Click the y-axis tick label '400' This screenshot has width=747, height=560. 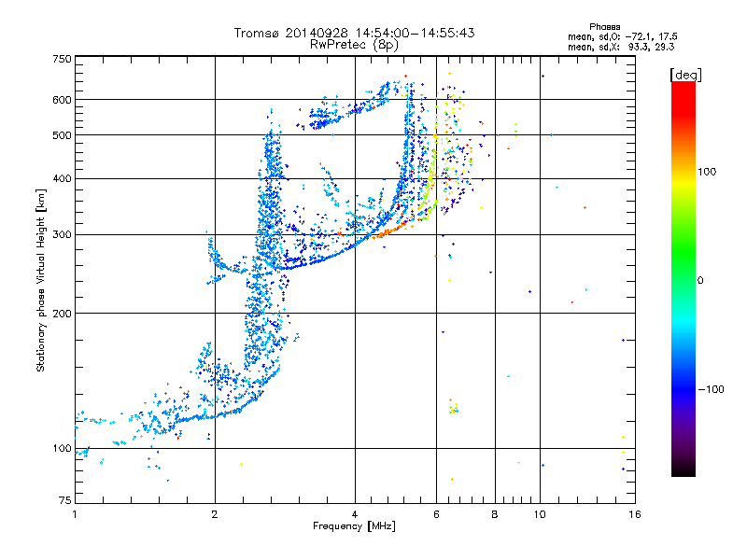point(63,179)
